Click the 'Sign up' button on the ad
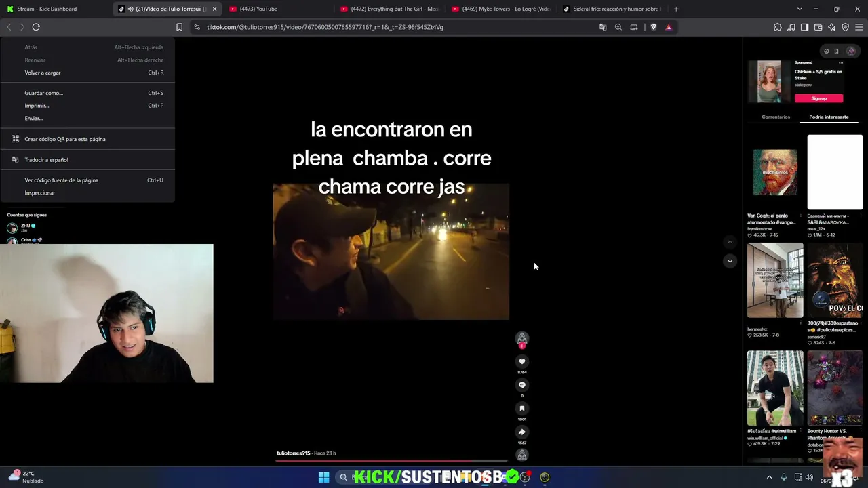This screenshot has width=868, height=488. [x=818, y=98]
